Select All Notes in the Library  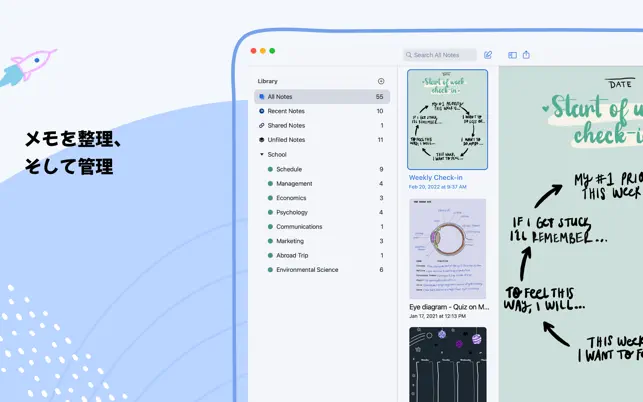point(322,97)
